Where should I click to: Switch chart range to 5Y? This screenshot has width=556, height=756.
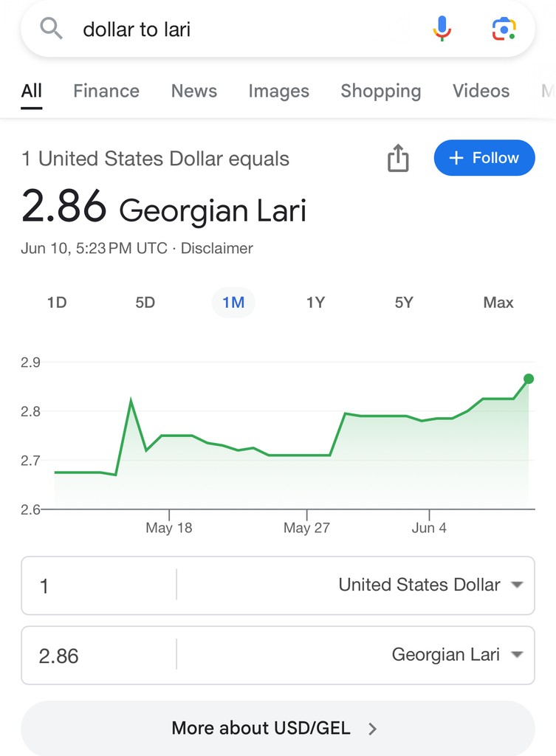click(404, 302)
